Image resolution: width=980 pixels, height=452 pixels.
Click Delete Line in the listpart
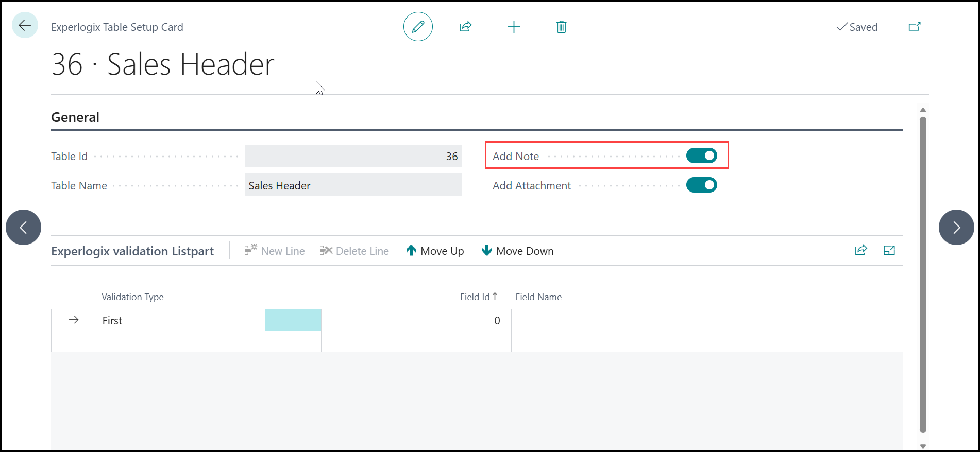[354, 251]
